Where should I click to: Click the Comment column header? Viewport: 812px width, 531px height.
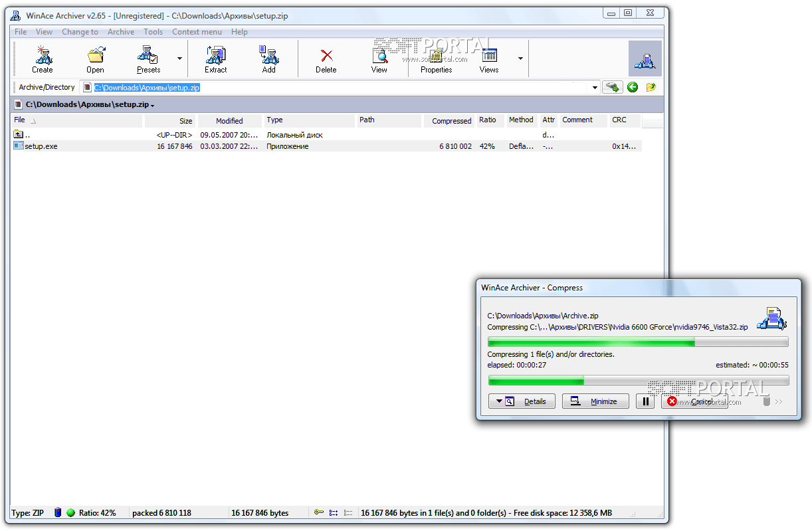tap(583, 121)
